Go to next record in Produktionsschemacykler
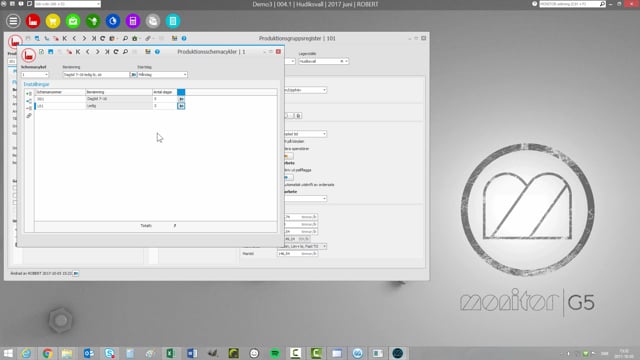The height and width of the screenshot is (360, 640). click(98, 52)
